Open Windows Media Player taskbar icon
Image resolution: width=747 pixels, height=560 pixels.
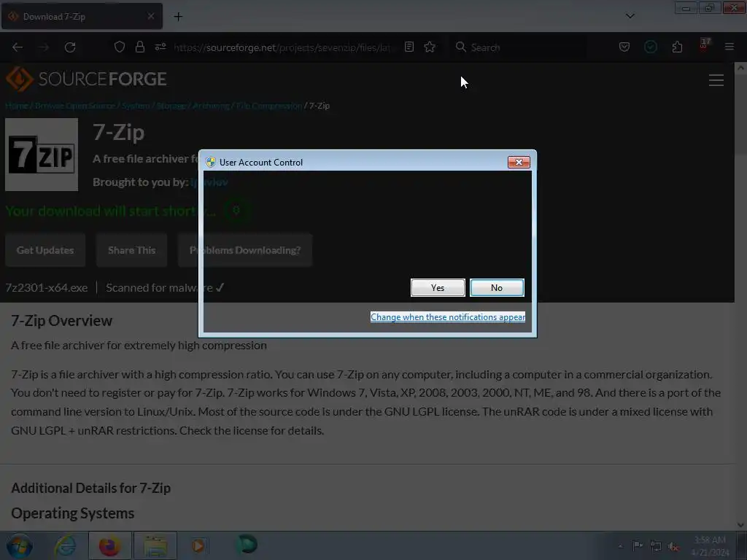coord(198,545)
